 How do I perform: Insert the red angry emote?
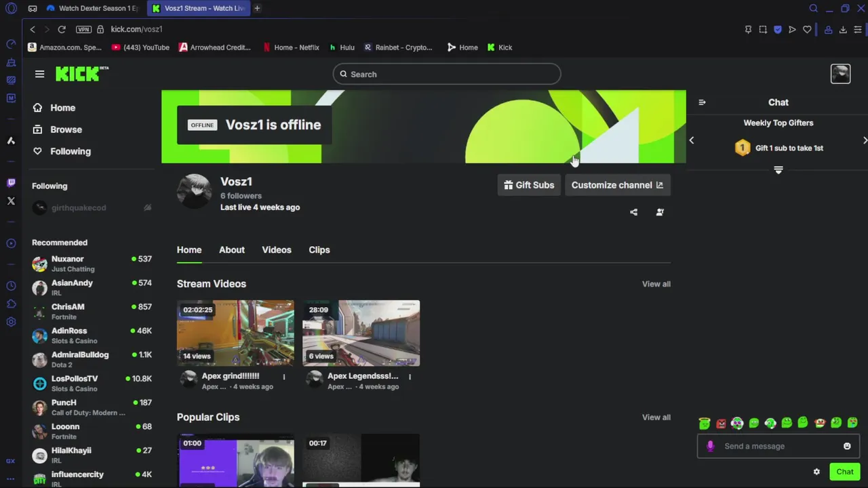click(721, 424)
